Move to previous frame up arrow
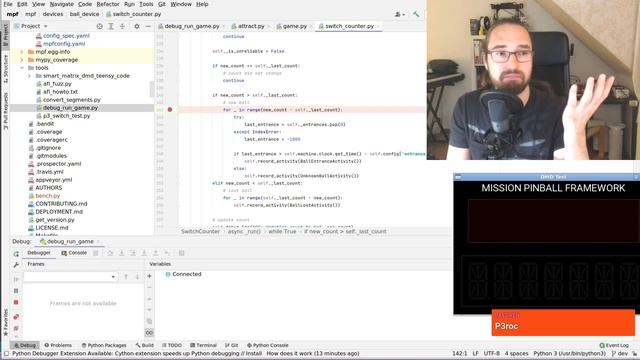The width and height of the screenshot is (640, 360). click(126, 277)
